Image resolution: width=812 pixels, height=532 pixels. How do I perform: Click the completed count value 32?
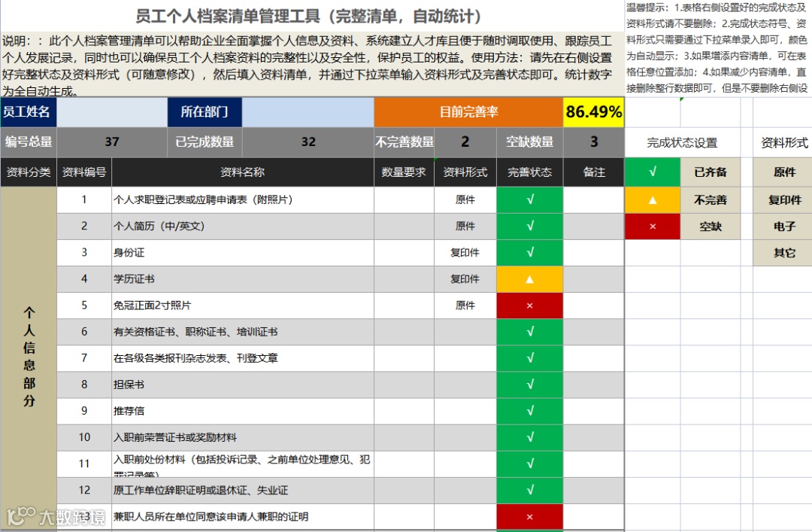coord(308,142)
